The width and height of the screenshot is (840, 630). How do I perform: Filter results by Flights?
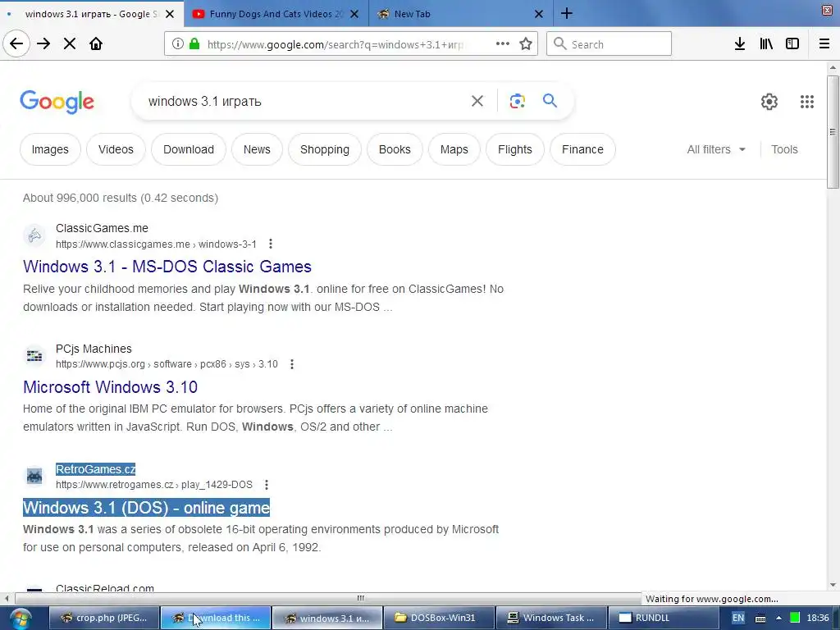point(515,149)
